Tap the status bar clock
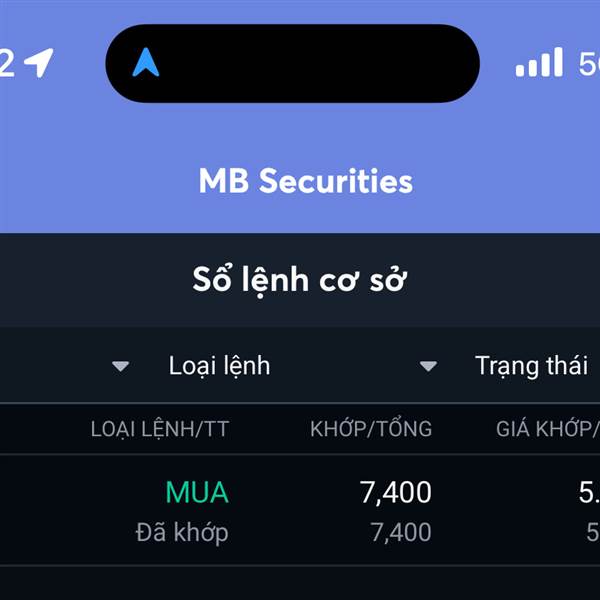 tap(7, 63)
